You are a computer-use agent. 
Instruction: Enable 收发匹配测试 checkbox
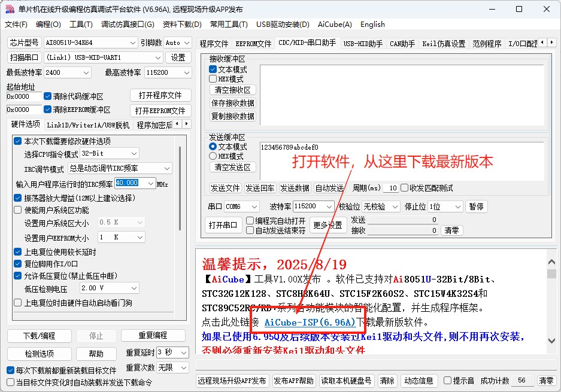405,188
